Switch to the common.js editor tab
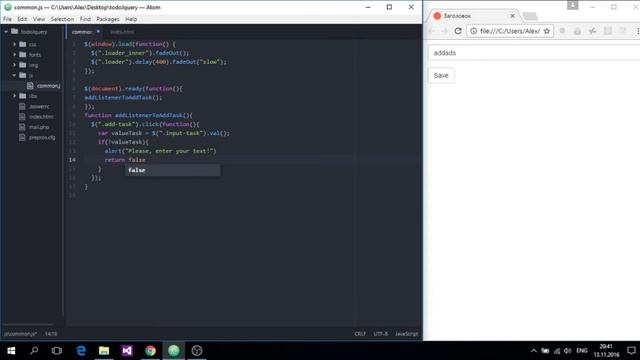 (x=82, y=32)
